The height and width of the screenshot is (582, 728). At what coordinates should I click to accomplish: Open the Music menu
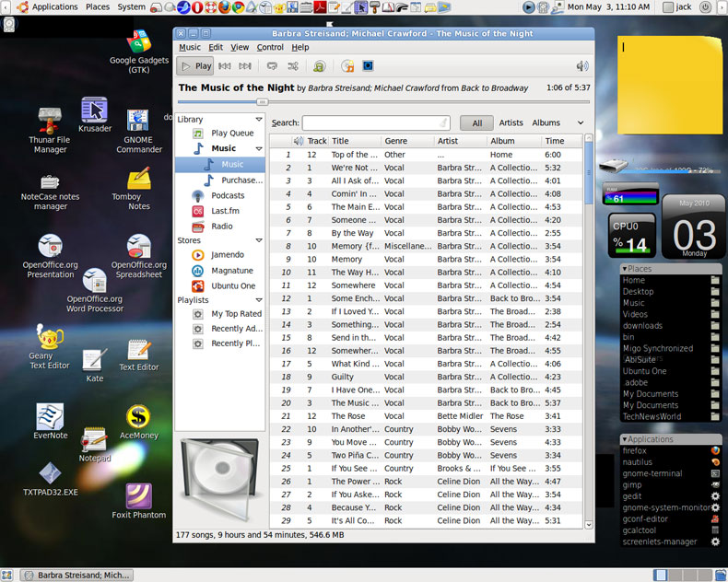point(190,47)
